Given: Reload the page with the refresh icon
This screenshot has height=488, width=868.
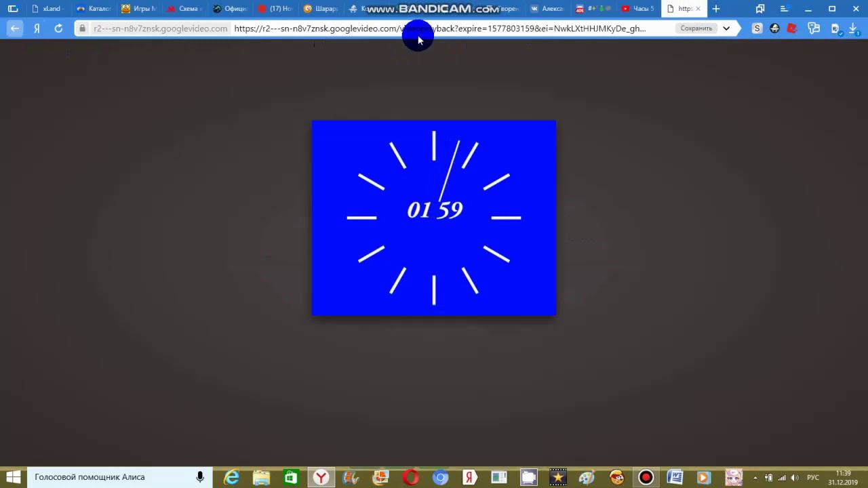Looking at the screenshot, I should coord(58,28).
